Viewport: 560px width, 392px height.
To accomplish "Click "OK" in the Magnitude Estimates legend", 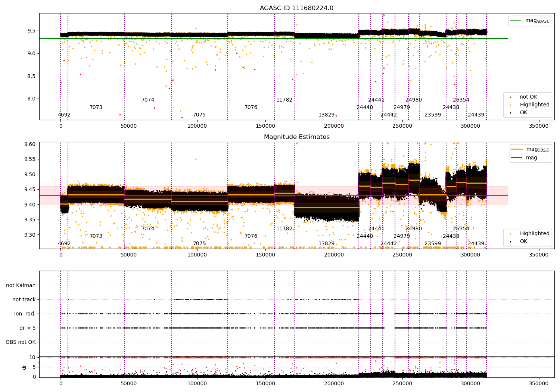I will pos(523,242).
